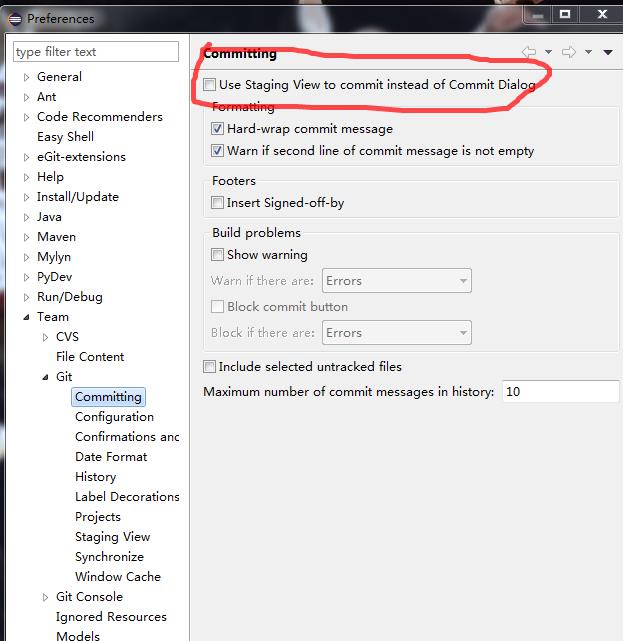Image resolution: width=623 pixels, height=641 pixels.
Task: Check Insert Signed-off-by option
Action: coord(217,202)
